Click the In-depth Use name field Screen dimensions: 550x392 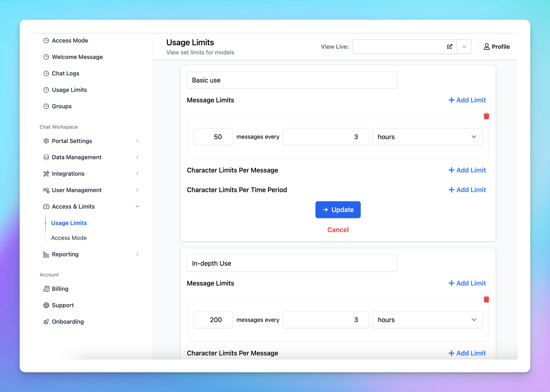[292, 263]
